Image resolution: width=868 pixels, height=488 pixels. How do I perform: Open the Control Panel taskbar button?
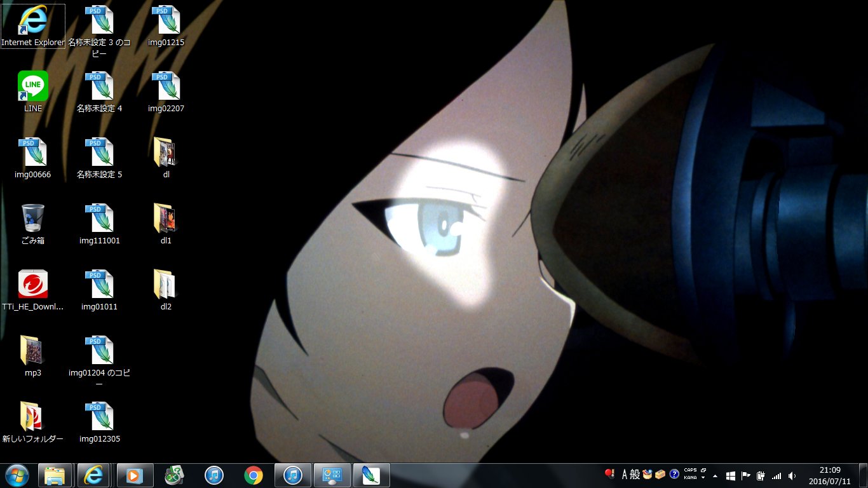pos(332,475)
